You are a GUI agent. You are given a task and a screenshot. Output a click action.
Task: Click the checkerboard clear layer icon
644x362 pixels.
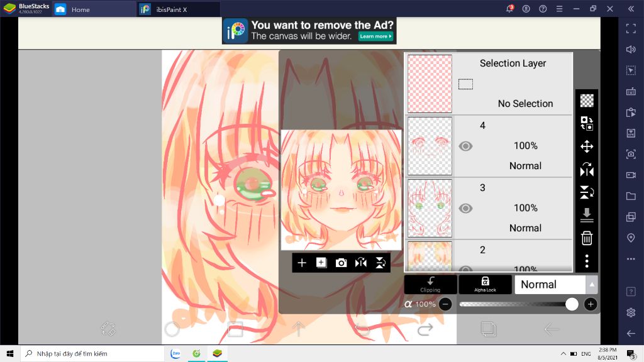(x=587, y=101)
